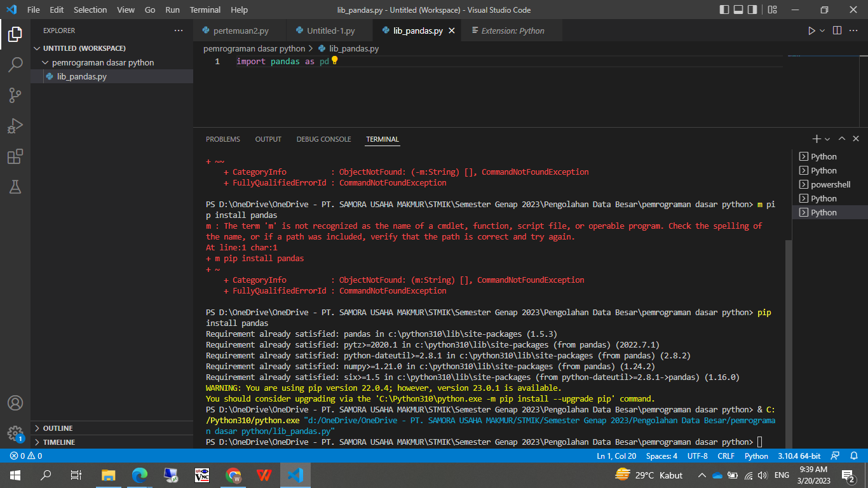Select the powershell terminal instance
Viewport: 868px width, 488px height.
830,184
